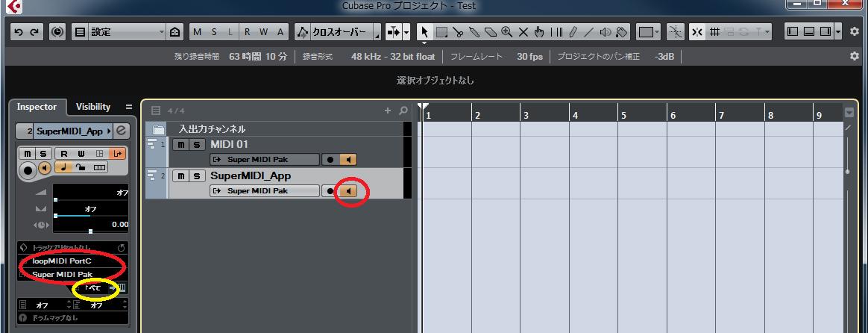Image resolution: width=868 pixels, height=333 pixels.
Task: Click the list icon beside the 設定 dropdown
Action: pyautogui.click(x=81, y=32)
